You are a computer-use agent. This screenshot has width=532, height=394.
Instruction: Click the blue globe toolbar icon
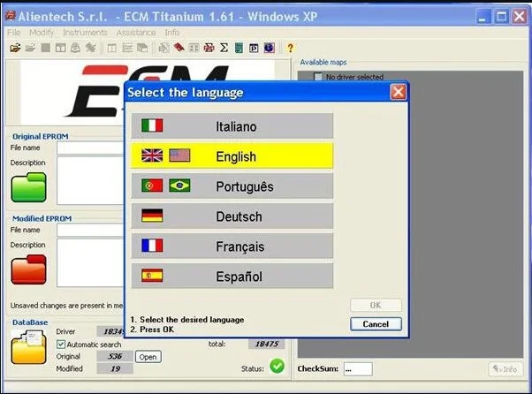[x=270, y=48]
